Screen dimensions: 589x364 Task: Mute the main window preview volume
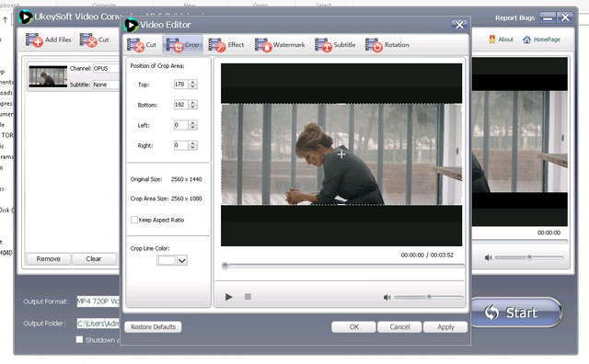pyautogui.click(x=488, y=257)
